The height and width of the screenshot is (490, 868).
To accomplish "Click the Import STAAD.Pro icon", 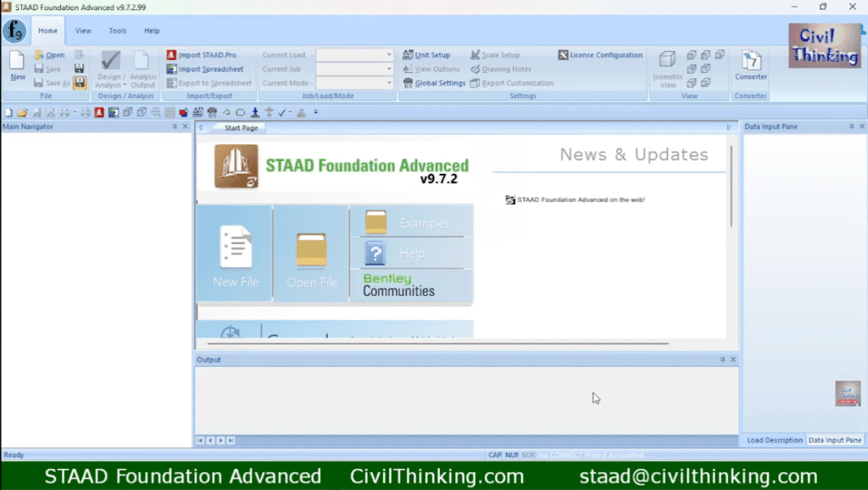I will [x=172, y=55].
